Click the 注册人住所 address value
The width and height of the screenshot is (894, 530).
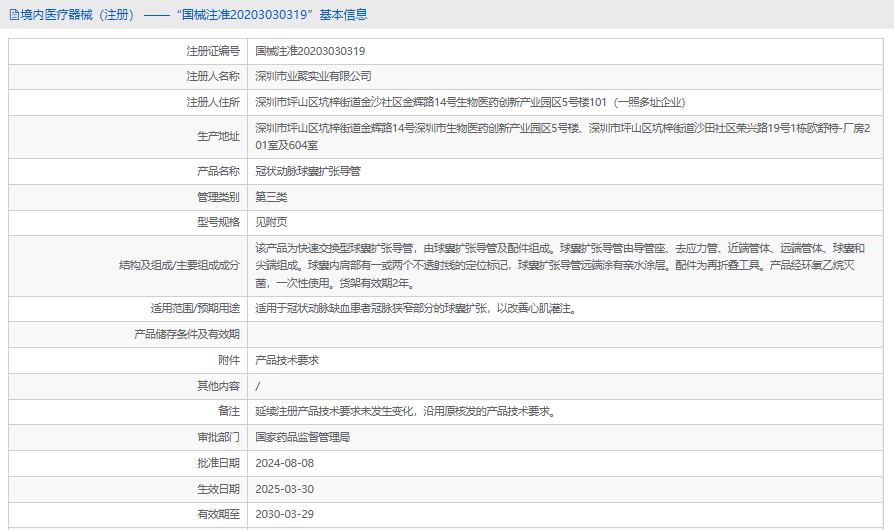pyautogui.click(x=470, y=102)
